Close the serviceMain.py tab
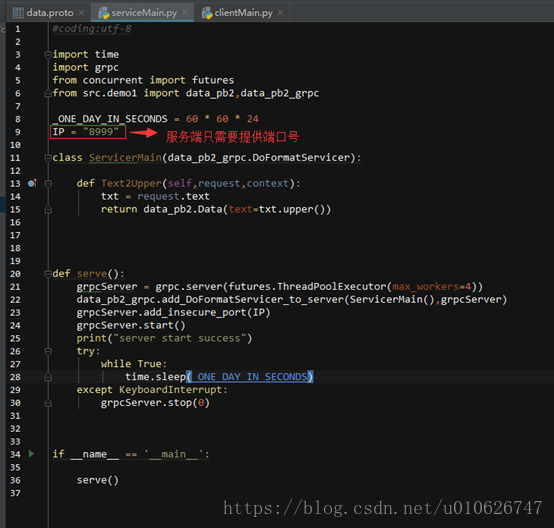The height and width of the screenshot is (528, 554). tap(184, 13)
